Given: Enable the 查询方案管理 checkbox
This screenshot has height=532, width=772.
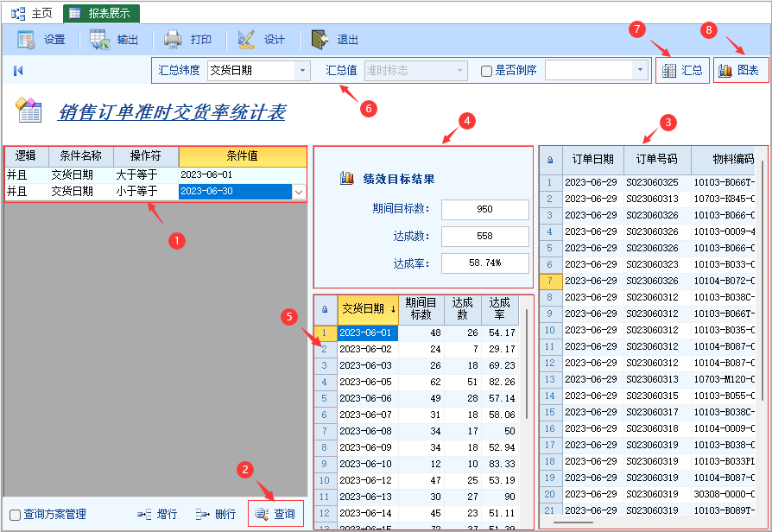Looking at the screenshot, I should point(16,516).
